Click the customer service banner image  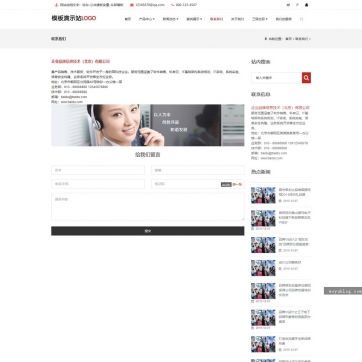(148, 125)
